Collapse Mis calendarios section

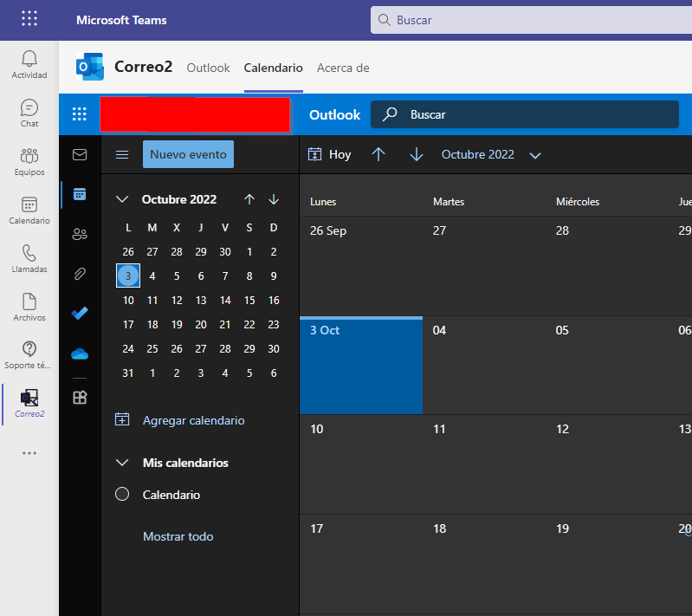pos(122,463)
